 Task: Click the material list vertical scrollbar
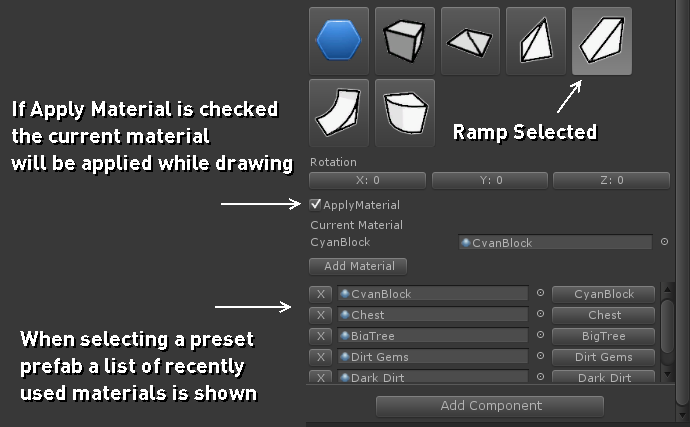tap(668, 320)
